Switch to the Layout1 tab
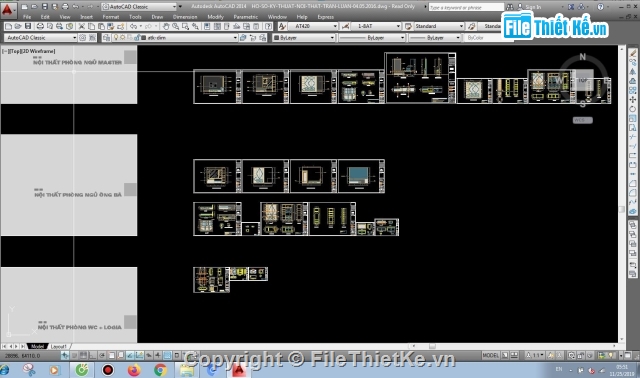 click(x=59, y=346)
